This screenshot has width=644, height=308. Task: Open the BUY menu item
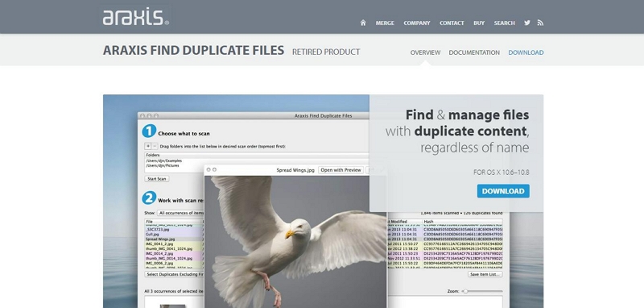(479, 23)
